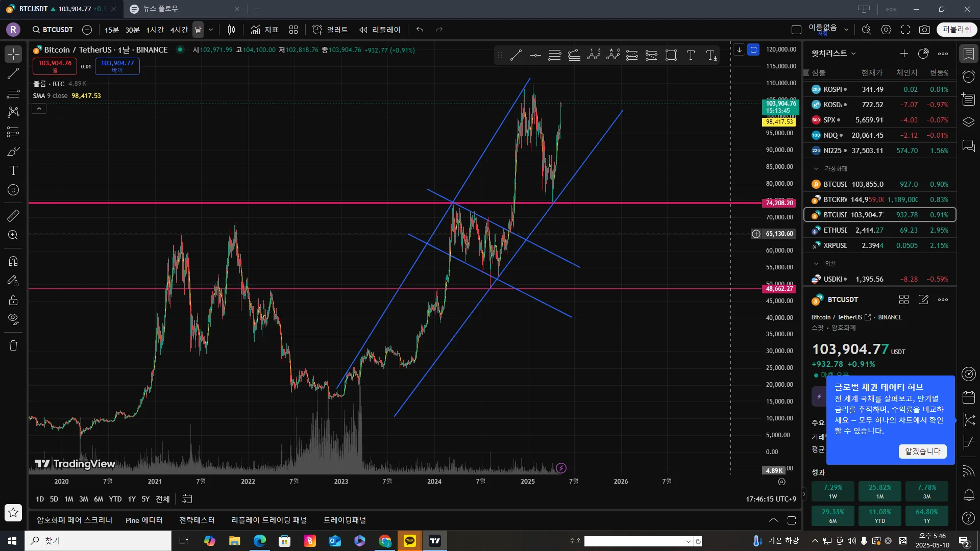Open the ruler measure tool
Screen dimensions: 980x551
click(13, 216)
